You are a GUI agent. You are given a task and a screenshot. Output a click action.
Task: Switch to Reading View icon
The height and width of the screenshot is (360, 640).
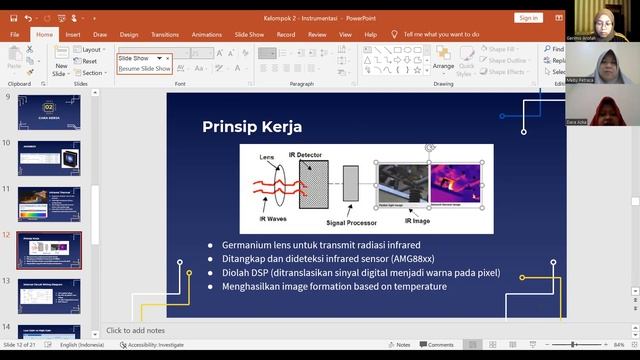tap(513, 345)
